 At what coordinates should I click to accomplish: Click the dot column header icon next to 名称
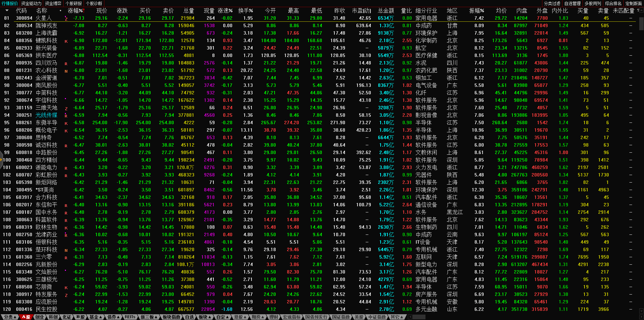coord(60,11)
